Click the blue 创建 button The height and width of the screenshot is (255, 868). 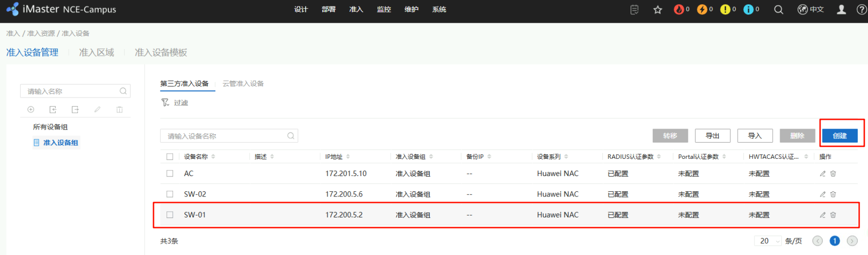(x=839, y=136)
